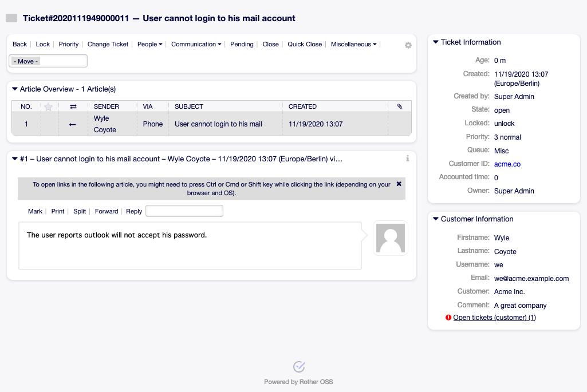
Task: Click the attachment paperclip column icon
Action: pos(399,106)
